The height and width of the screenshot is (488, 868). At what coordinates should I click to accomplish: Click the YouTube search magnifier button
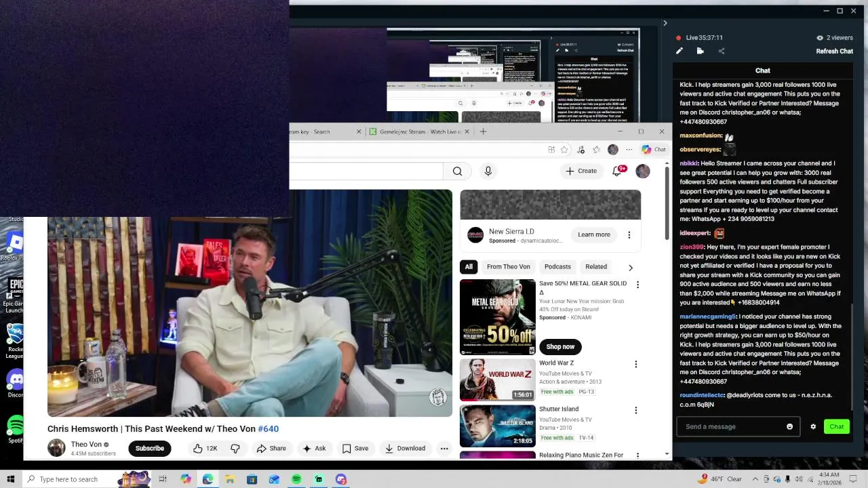458,171
